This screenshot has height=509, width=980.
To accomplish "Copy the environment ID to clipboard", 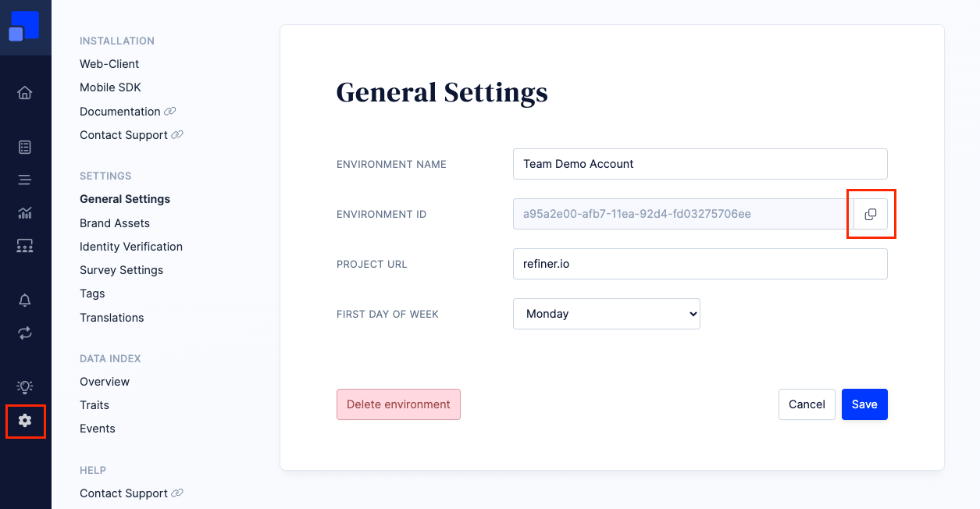I will point(871,214).
